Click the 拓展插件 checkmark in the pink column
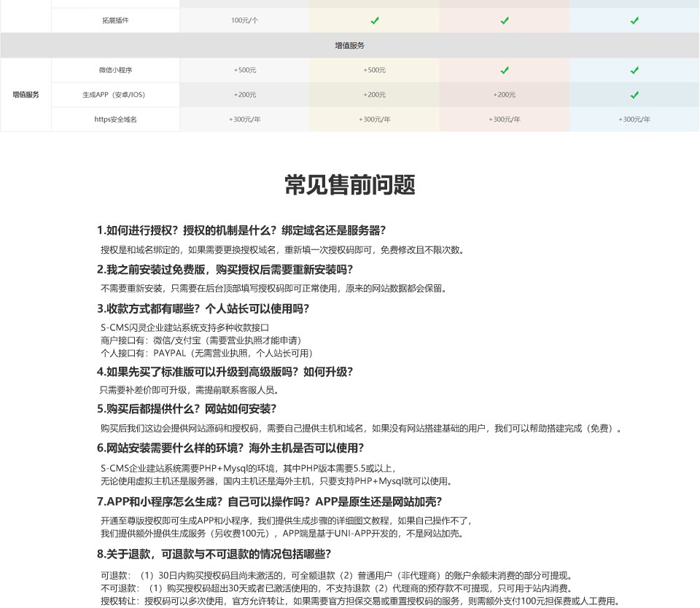Screen dimensions: 700x608 [505, 20]
